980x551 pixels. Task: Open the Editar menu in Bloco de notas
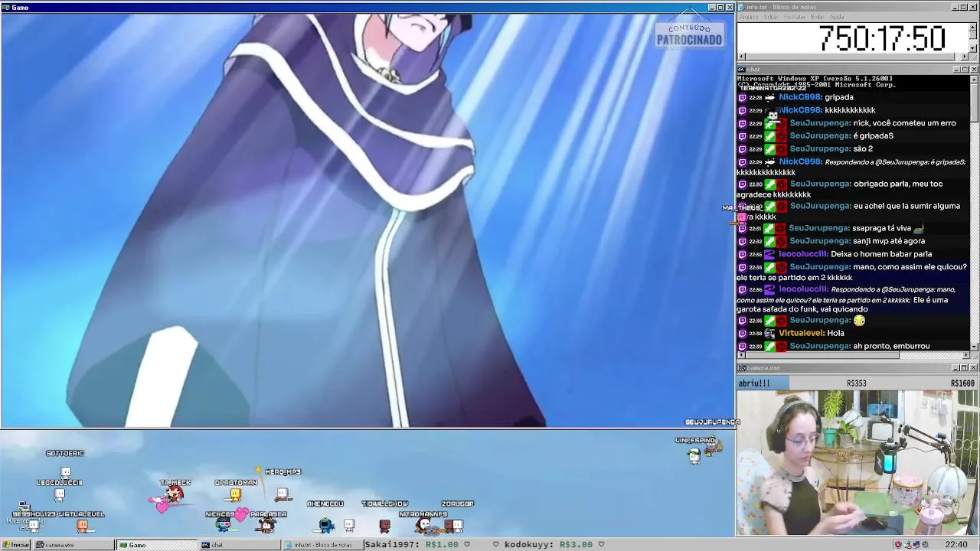tap(771, 17)
